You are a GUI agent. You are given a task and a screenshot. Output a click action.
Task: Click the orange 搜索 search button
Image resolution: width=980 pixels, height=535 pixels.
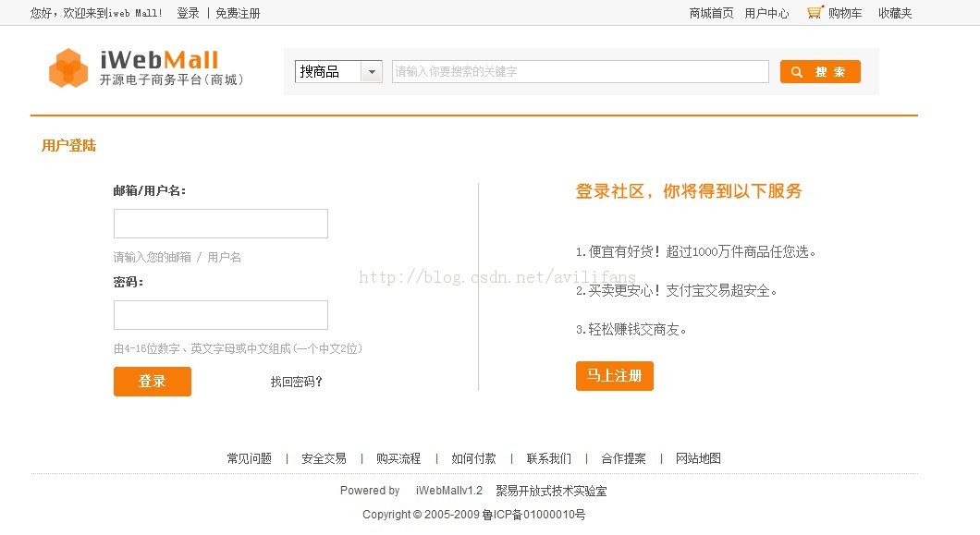pyautogui.click(x=820, y=72)
